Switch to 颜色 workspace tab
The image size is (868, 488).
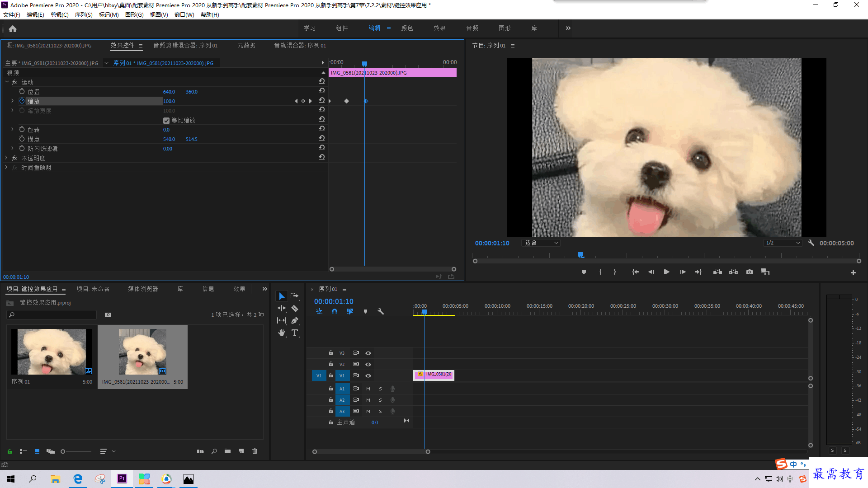click(407, 28)
